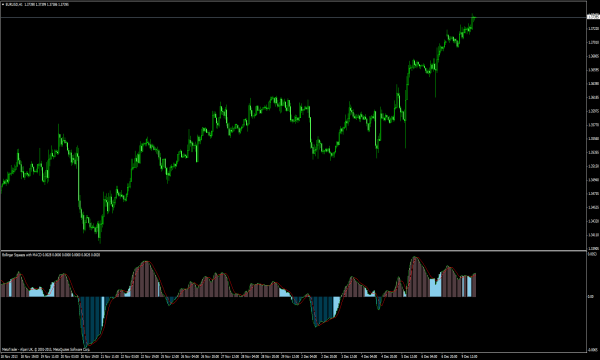The image size is (600, 360).
Task: Click the Bollinger Squeeze indicator label
Action: coord(51,254)
